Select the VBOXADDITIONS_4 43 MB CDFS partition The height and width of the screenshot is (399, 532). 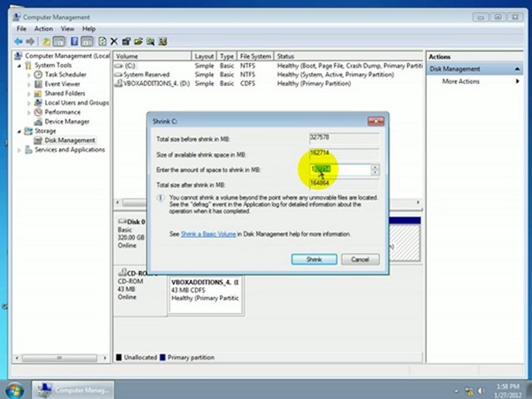[x=205, y=294]
